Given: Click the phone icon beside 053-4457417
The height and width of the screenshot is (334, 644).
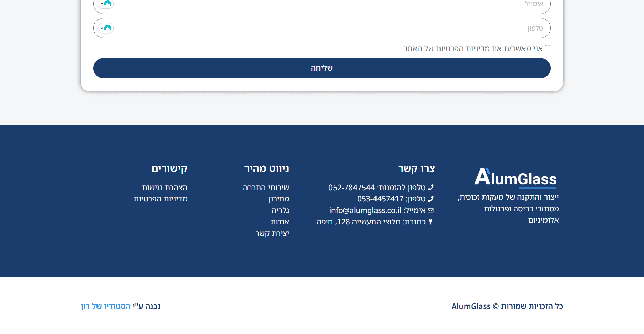Looking at the screenshot, I should (x=431, y=199).
